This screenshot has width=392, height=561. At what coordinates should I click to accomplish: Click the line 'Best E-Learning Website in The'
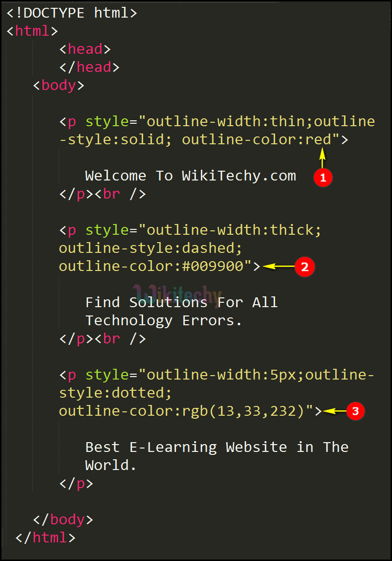pos(217,447)
